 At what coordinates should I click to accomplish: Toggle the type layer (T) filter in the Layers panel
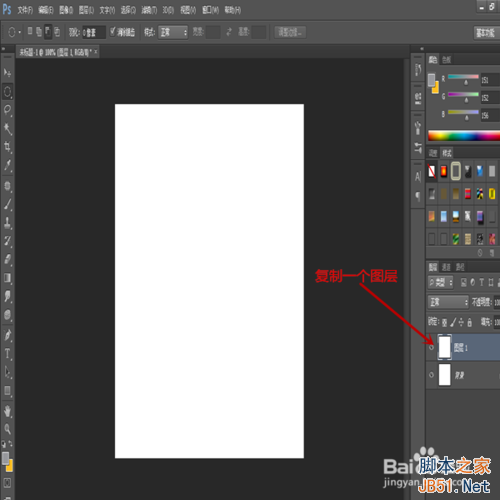tap(481, 283)
